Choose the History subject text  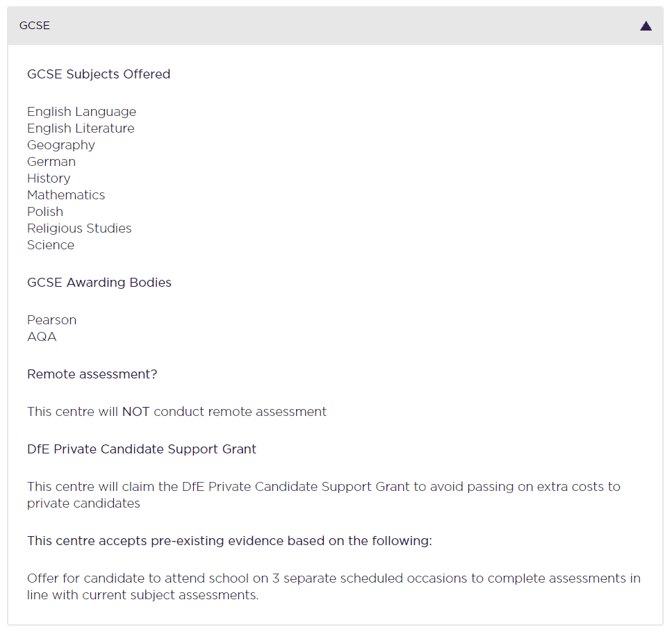pos(49,178)
